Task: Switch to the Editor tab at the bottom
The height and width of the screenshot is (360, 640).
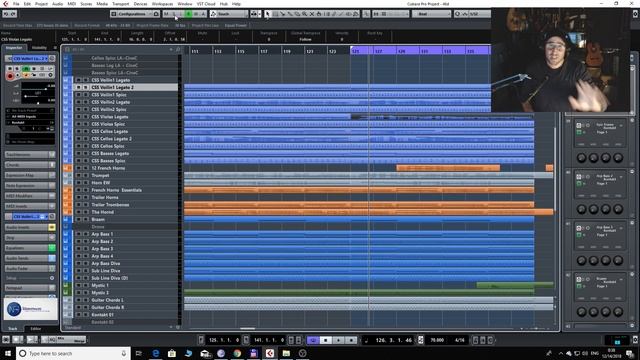Action: [36, 329]
